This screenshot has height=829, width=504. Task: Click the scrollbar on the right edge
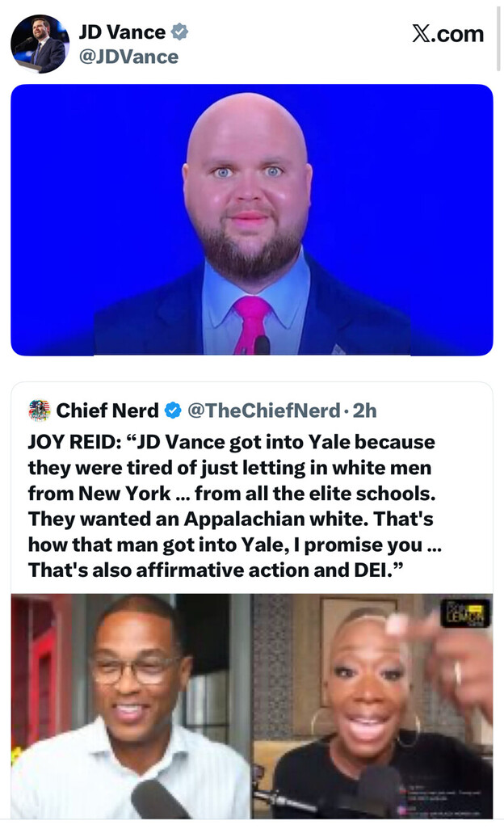click(498, 38)
